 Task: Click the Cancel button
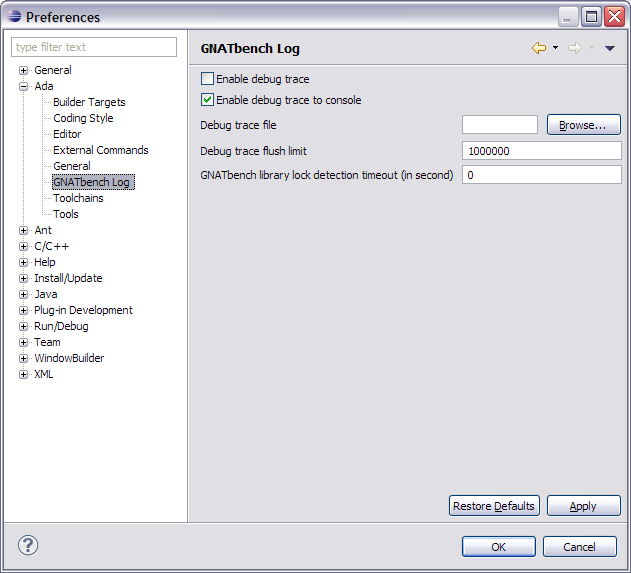tap(579, 546)
